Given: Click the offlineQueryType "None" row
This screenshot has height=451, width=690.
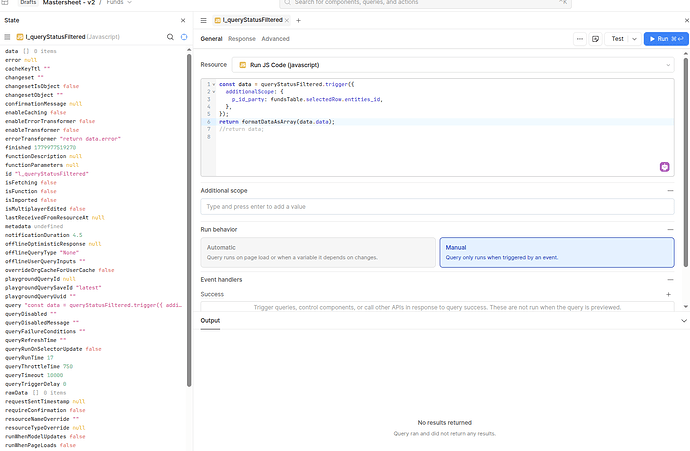Looking at the screenshot, I should click(42, 253).
